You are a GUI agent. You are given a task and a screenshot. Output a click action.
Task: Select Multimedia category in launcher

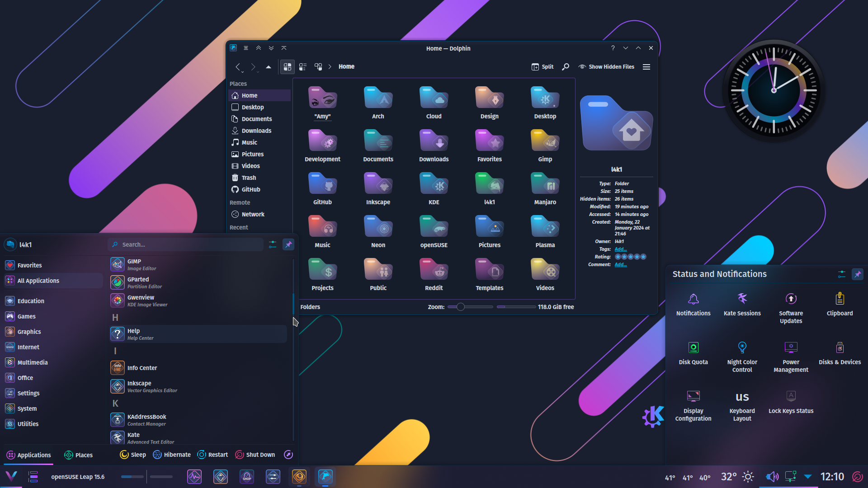53,362
